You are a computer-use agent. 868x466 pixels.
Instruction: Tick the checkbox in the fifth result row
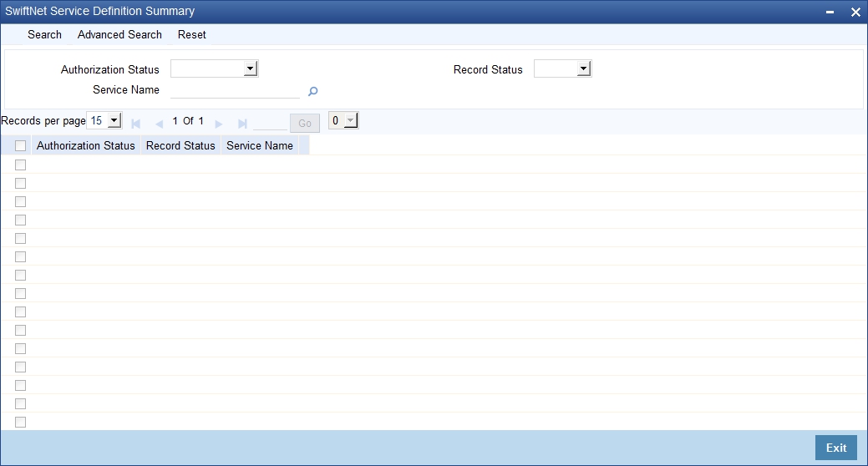coord(21,238)
